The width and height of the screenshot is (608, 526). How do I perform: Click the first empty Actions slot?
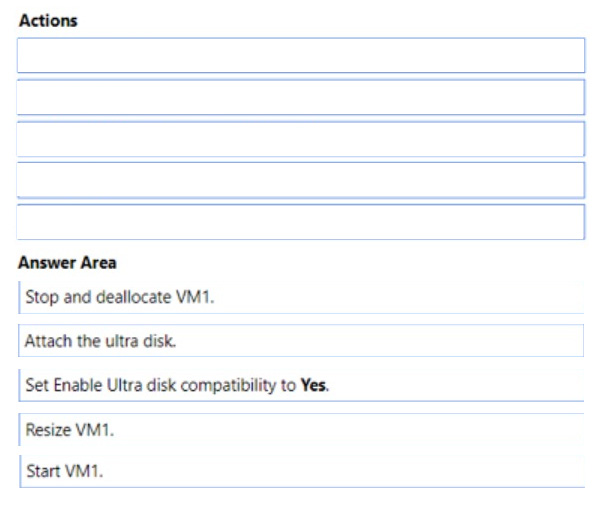click(x=300, y=56)
